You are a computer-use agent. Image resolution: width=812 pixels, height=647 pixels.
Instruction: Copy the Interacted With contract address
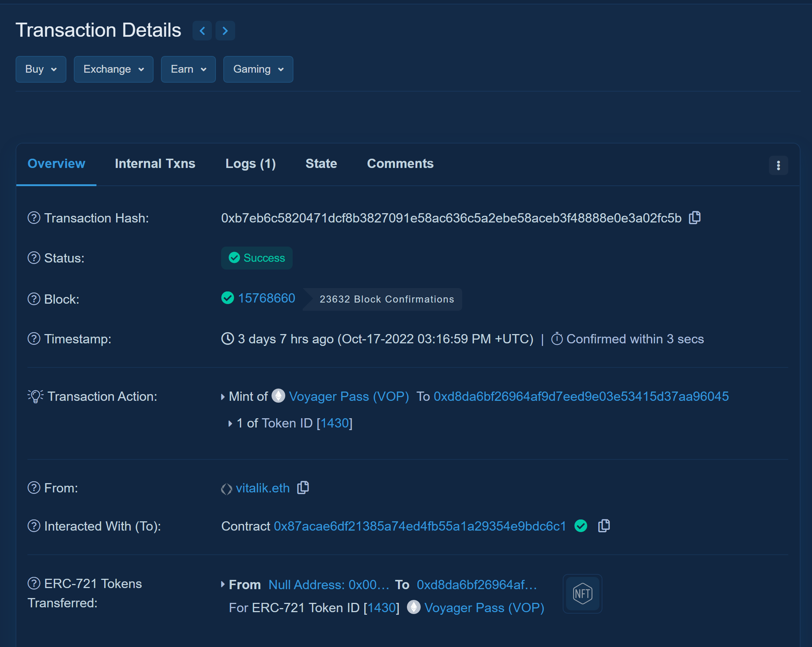pos(604,525)
